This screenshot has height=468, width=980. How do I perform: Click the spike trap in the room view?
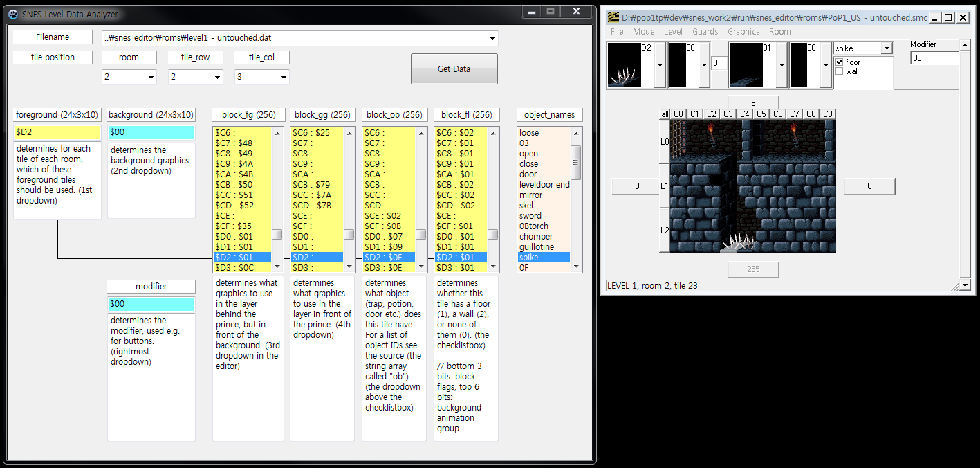(x=737, y=242)
